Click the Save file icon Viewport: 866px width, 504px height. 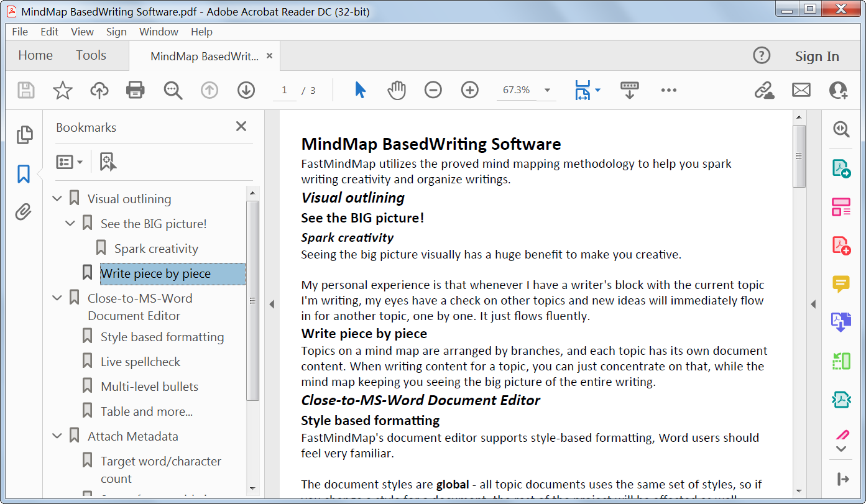coord(25,90)
